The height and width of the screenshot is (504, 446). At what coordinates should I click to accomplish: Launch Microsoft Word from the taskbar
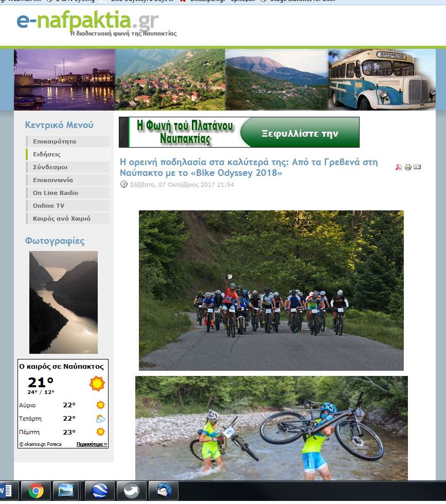click(7, 491)
